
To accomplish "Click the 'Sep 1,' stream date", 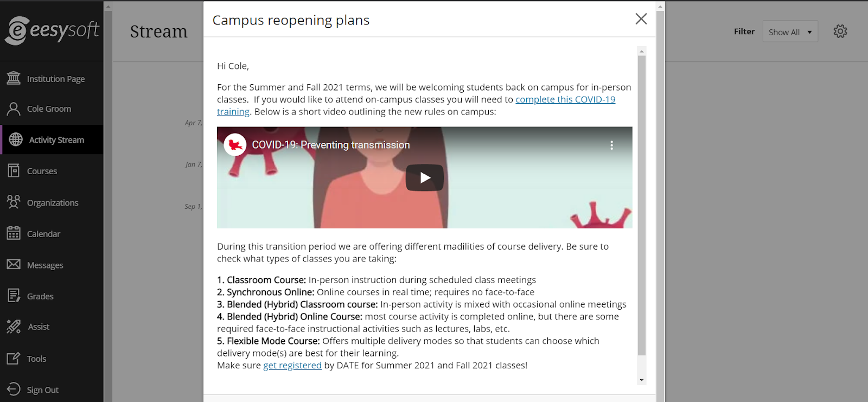I will tap(193, 207).
